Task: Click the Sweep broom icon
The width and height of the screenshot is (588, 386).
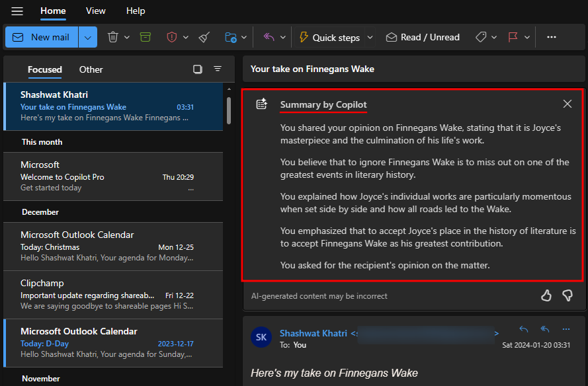Action: click(204, 37)
